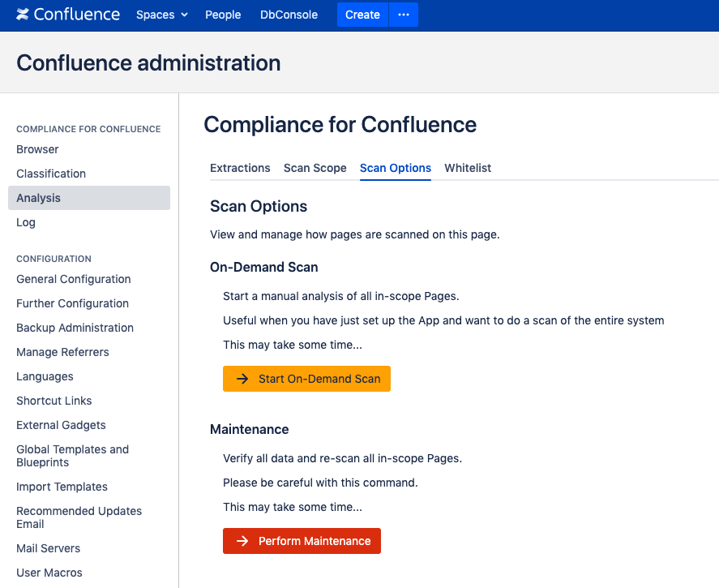
Task: Open the Whitelist tab
Action: (468, 168)
